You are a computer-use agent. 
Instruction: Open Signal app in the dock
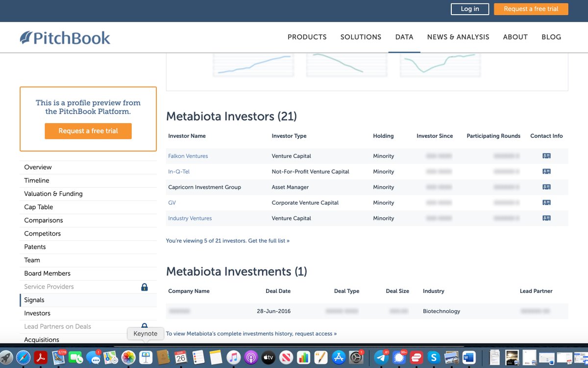399,357
